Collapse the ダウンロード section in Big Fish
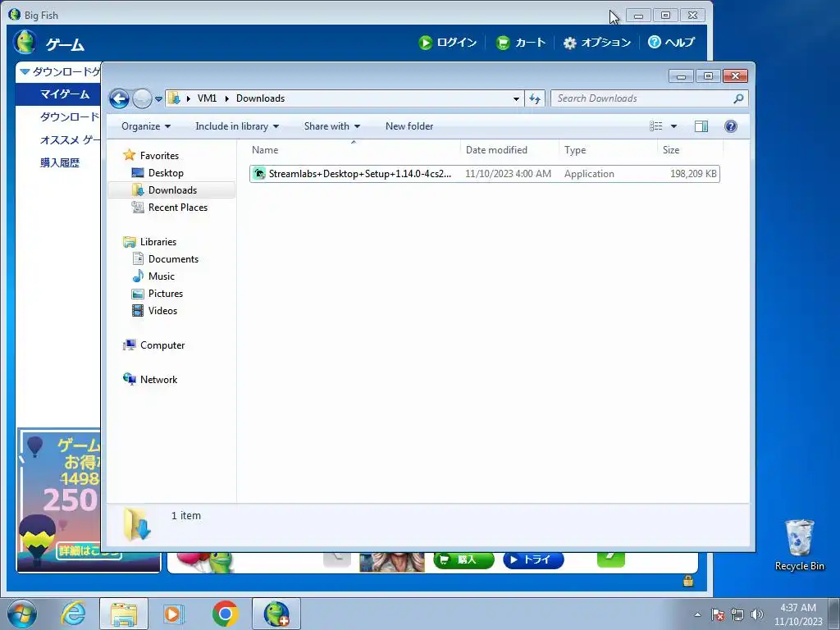Viewport: 840px width, 630px height. (x=25, y=71)
